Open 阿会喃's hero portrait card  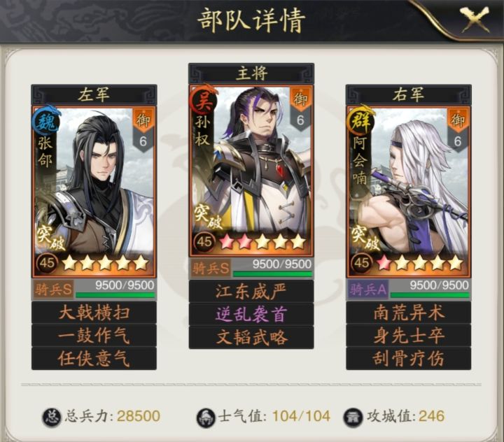click(409, 192)
